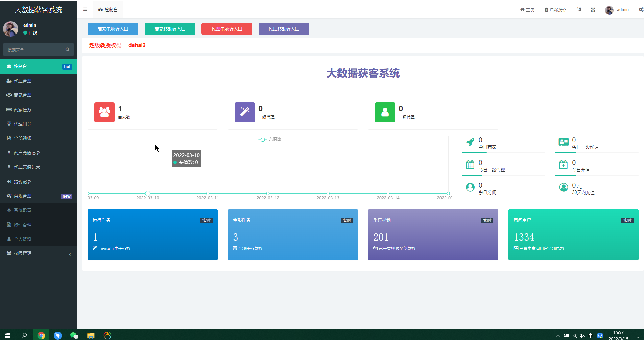Open the admin user dropdown in header
644x340 pixels.
pyautogui.click(x=617, y=10)
